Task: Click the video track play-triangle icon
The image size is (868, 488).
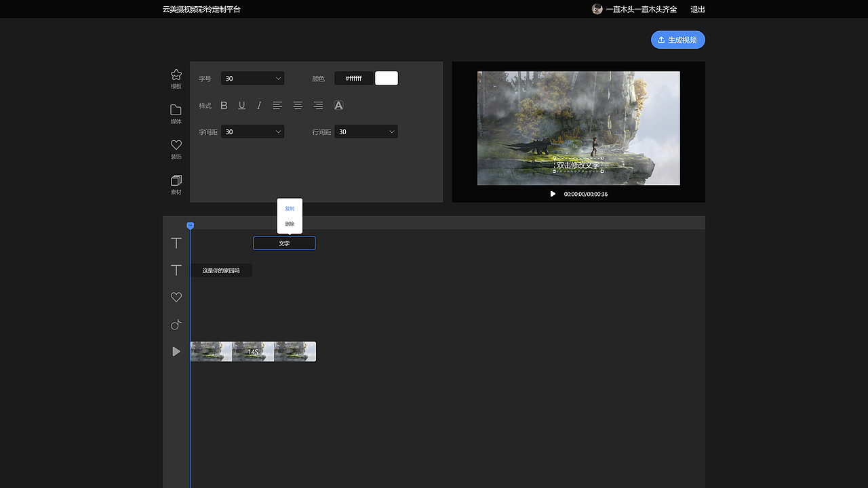Action: (x=176, y=352)
